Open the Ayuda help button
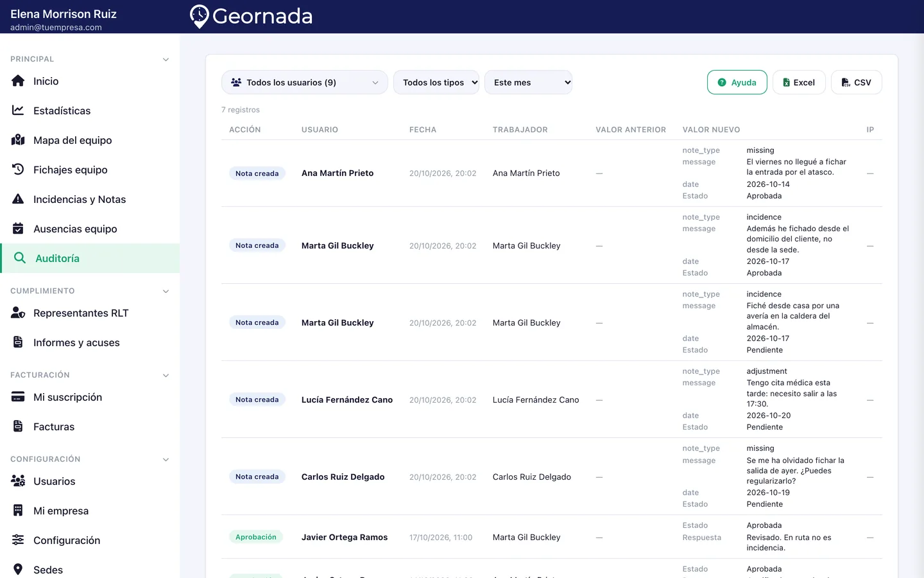Screen dimensions: 924x578 coord(737,82)
